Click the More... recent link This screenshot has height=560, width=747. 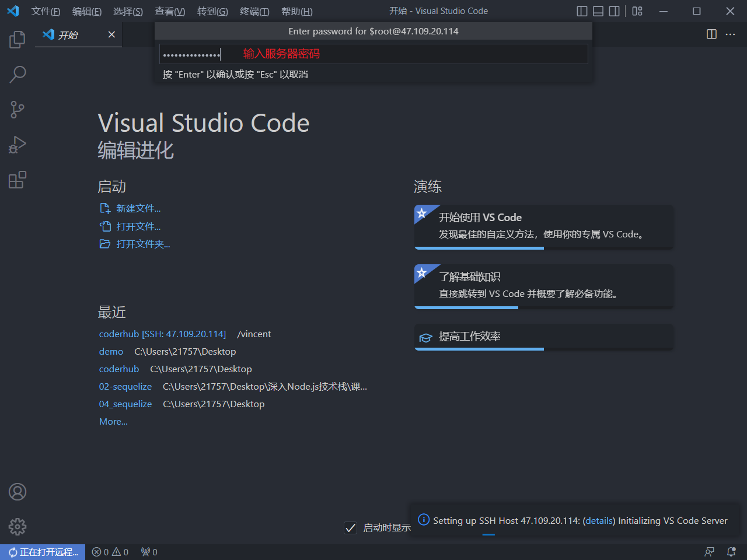113,421
